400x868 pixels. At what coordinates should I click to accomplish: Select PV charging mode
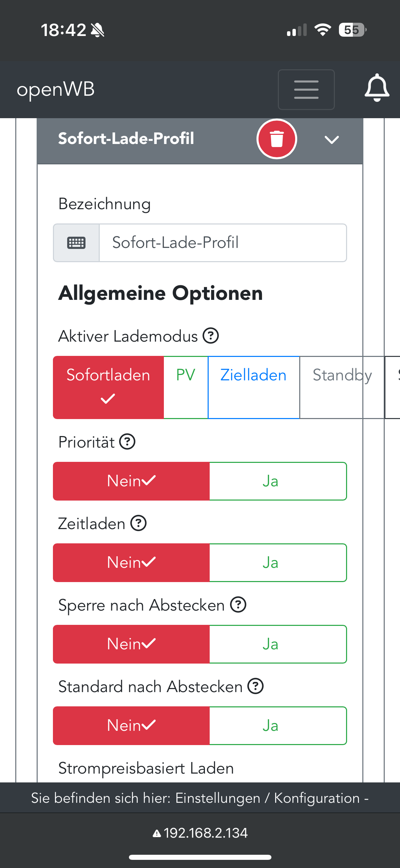click(186, 387)
